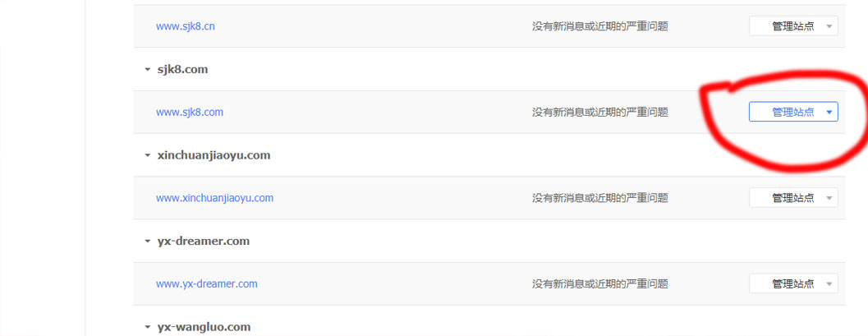Collapse the yx-wangluo.com group triangle
This screenshot has width=868, height=336.
point(147,328)
